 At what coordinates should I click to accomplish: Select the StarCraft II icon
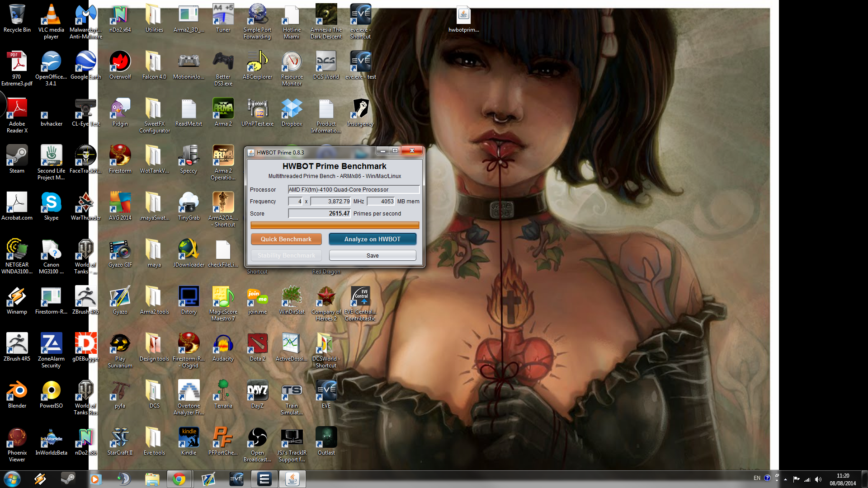click(x=120, y=441)
